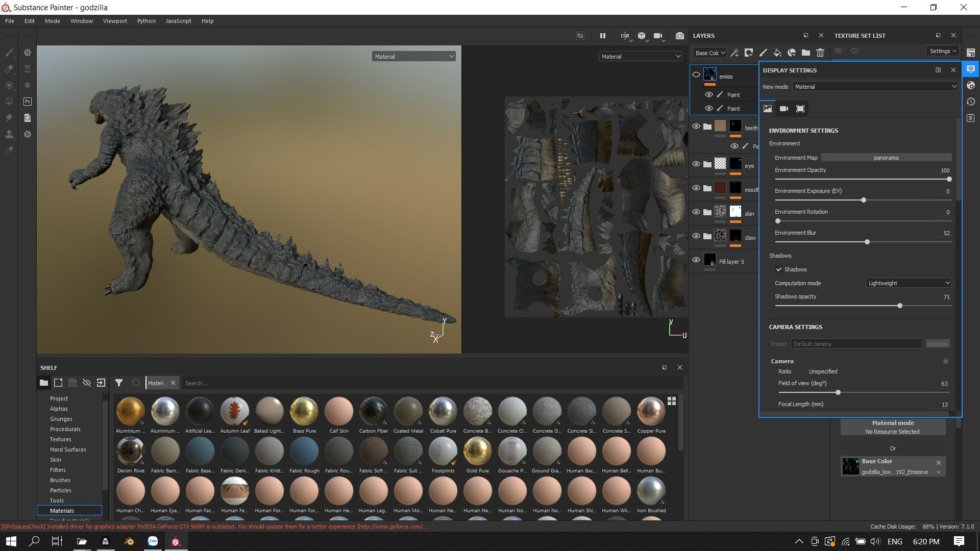
Task: Open the Log icon on right dock
Action: point(971,118)
